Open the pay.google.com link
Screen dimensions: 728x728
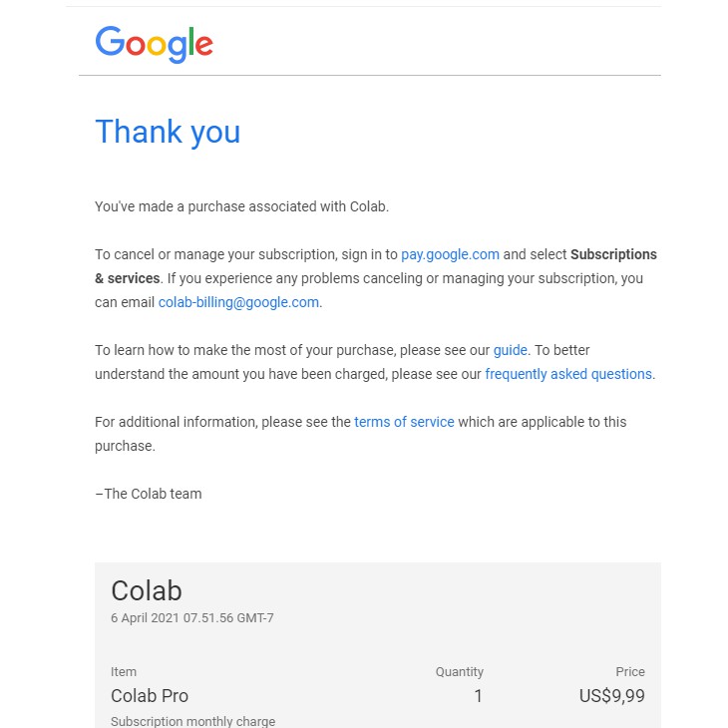point(450,254)
